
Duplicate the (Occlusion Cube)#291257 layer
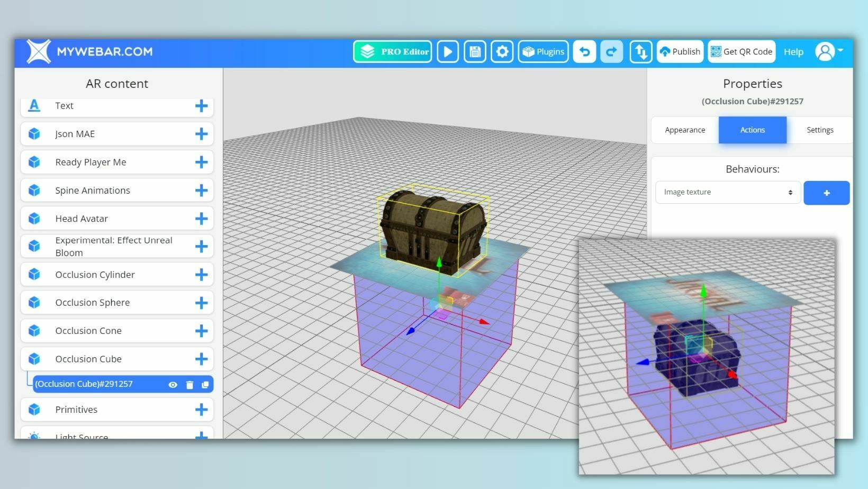click(205, 384)
